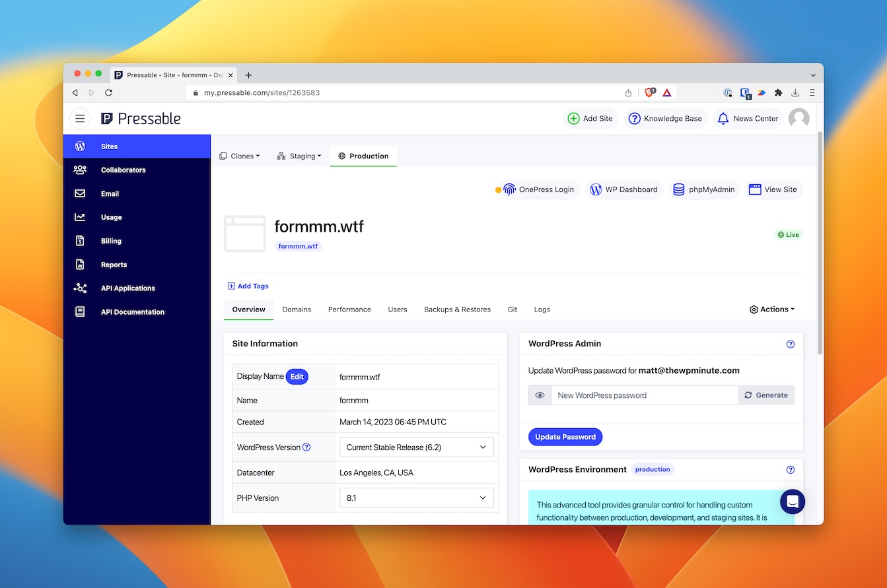Click the site thumbnail placeholder for formmm.wtf

click(244, 234)
